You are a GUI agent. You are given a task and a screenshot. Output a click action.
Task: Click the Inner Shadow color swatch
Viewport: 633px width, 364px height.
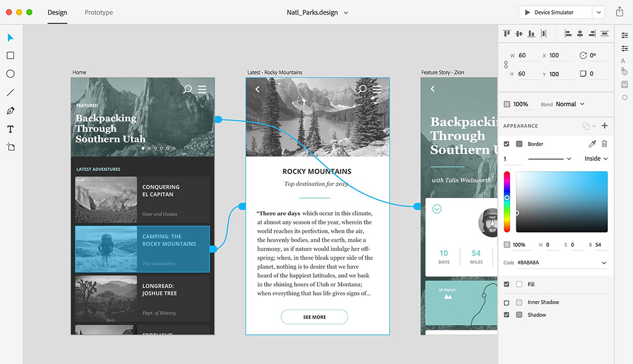click(519, 302)
